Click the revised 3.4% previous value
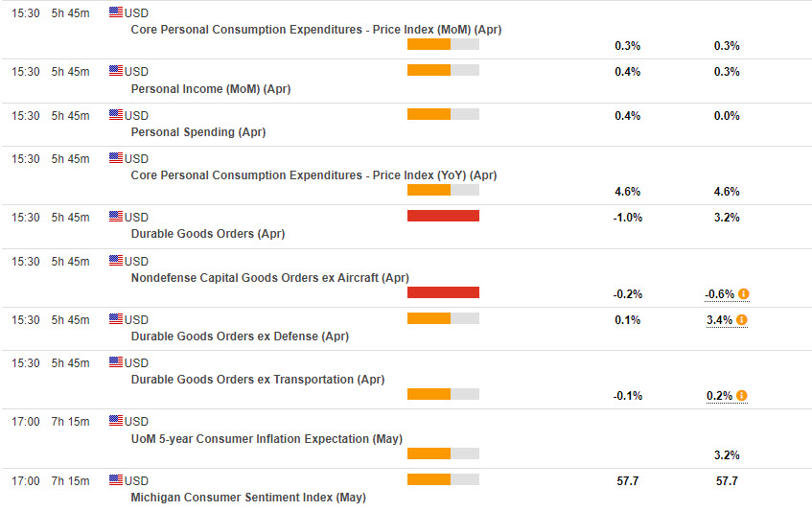This screenshot has width=812, height=511. click(x=719, y=320)
